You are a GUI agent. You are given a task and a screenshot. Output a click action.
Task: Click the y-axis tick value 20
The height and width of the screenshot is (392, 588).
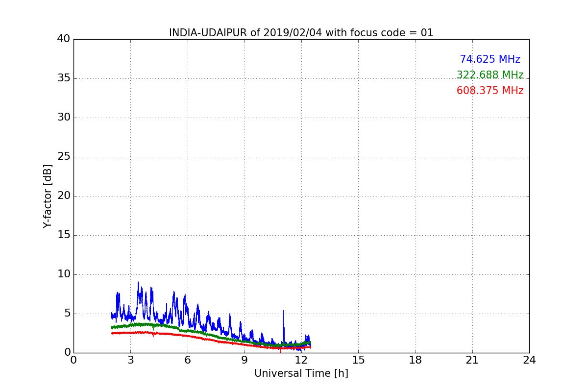click(x=64, y=196)
